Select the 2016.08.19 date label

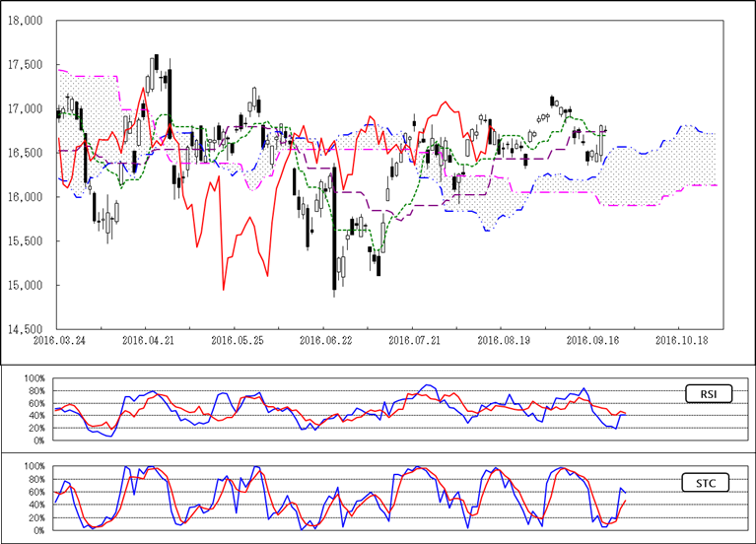coord(502,339)
